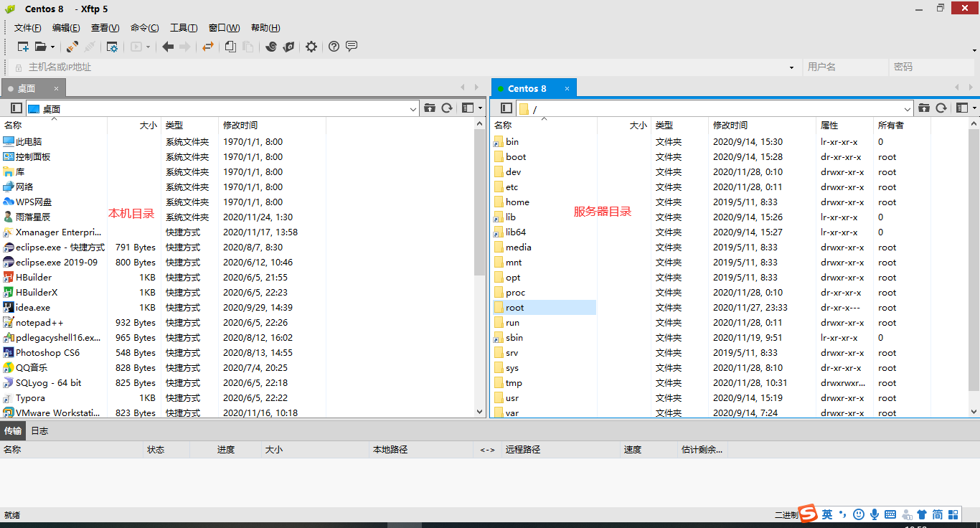The image size is (980, 528).
Task: Open options with the gear icon
Action: [311, 47]
